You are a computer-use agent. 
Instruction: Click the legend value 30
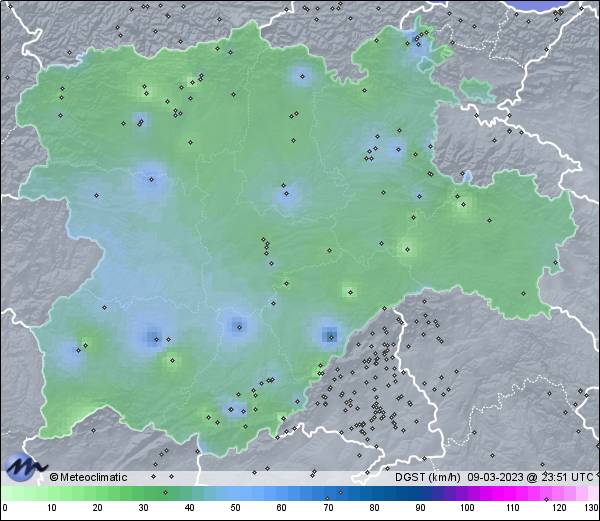143,508
